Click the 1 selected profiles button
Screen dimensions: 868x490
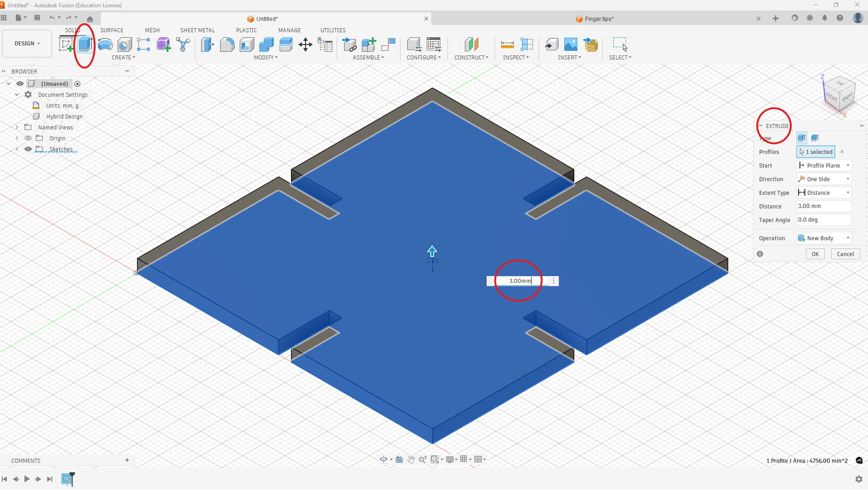point(816,152)
